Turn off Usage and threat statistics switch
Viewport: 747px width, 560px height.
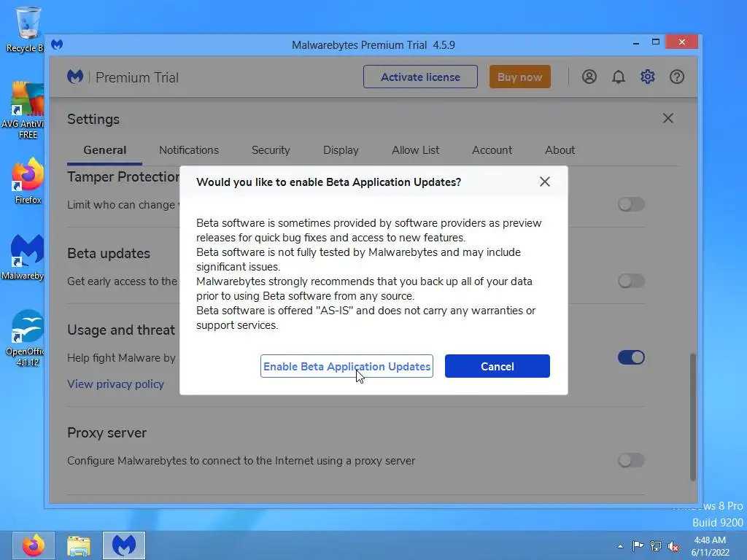point(631,357)
